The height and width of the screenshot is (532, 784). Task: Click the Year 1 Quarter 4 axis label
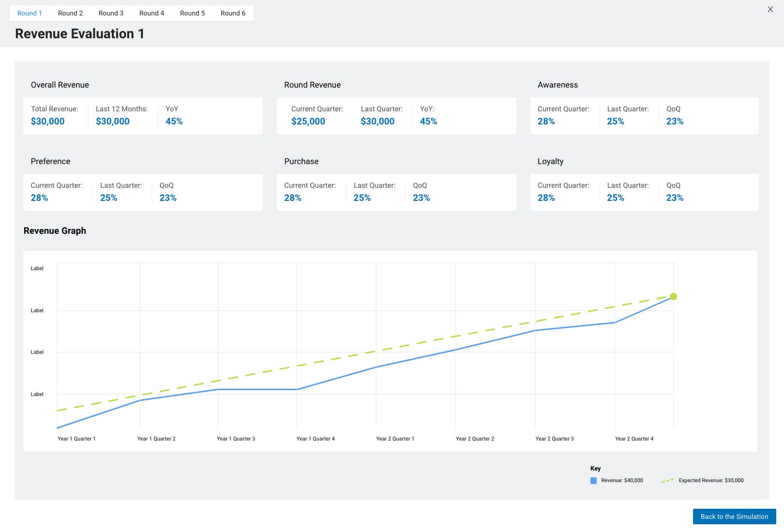[316, 439]
